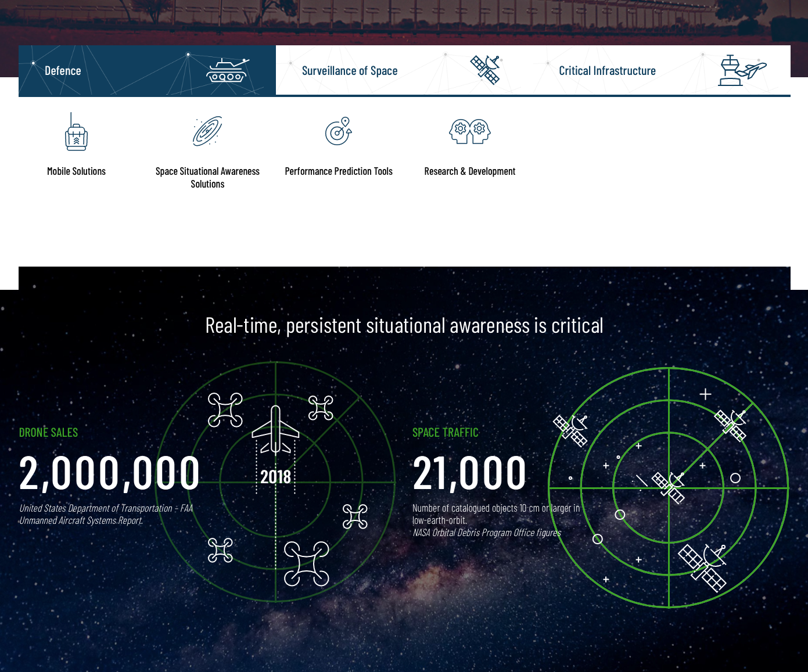Click the satellite icon beside Surveillance of Space
Viewport: 808px width, 672px height.
486,70
